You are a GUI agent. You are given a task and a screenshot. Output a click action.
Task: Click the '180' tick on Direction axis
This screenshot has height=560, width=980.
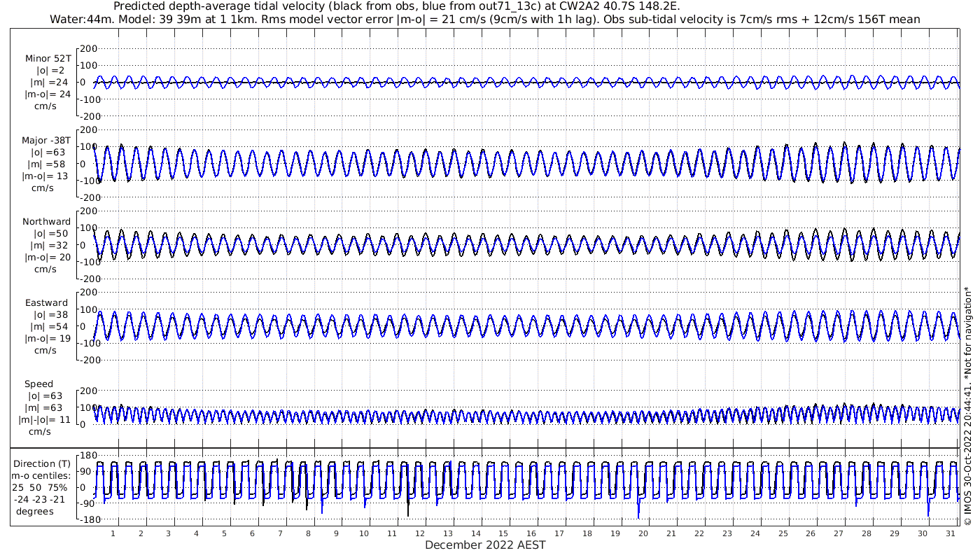(x=88, y=456)
